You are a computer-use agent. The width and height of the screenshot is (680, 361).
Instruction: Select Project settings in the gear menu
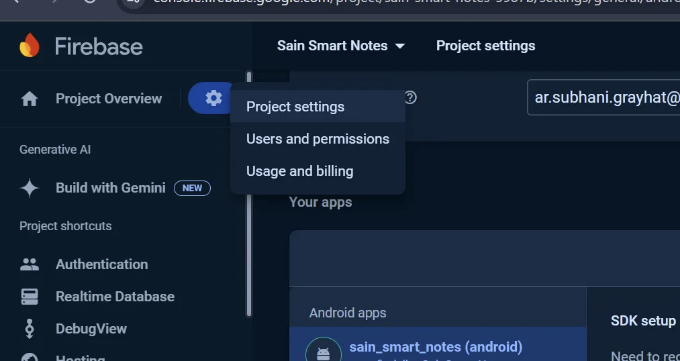[318, 107]
